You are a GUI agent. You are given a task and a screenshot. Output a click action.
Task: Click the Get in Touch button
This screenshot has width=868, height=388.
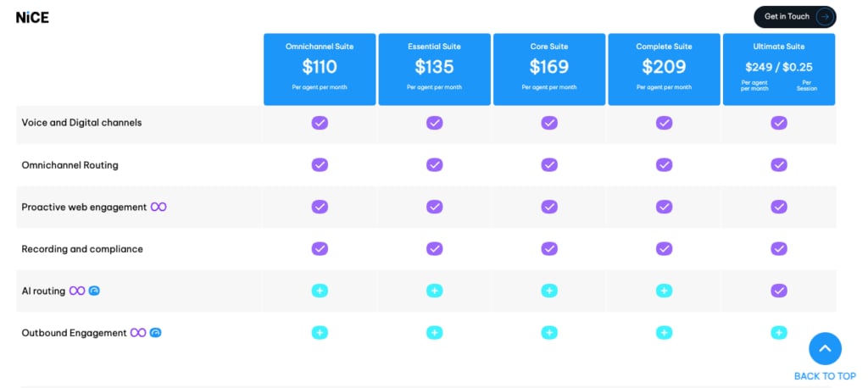pos(795,17)
